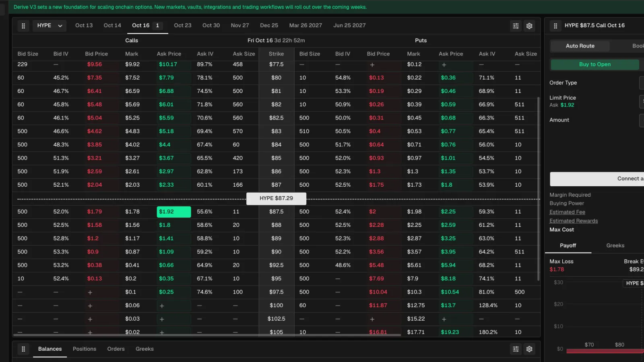Click the Buy to Open button
644x362 pixels.
click(x=595, y=64)
